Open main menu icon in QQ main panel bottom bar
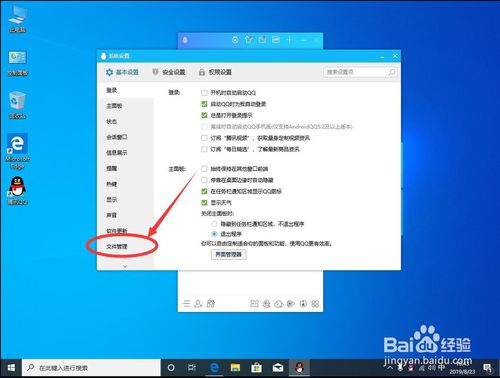 (x=187, y=304)
